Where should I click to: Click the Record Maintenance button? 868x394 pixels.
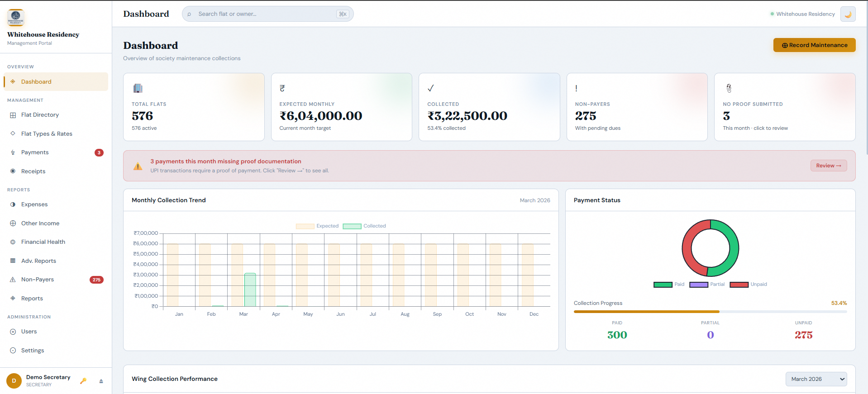(814, 45)
